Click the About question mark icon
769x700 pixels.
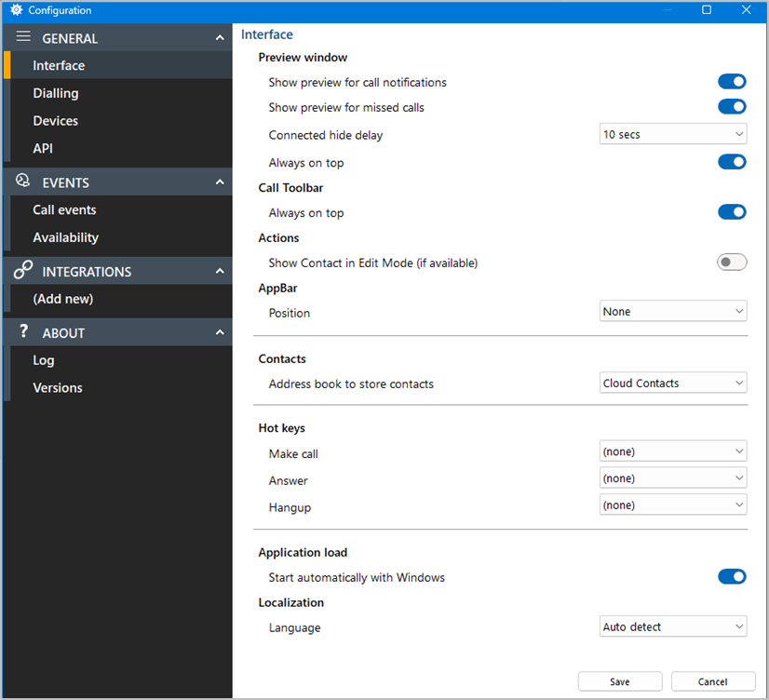pos(23,330)
